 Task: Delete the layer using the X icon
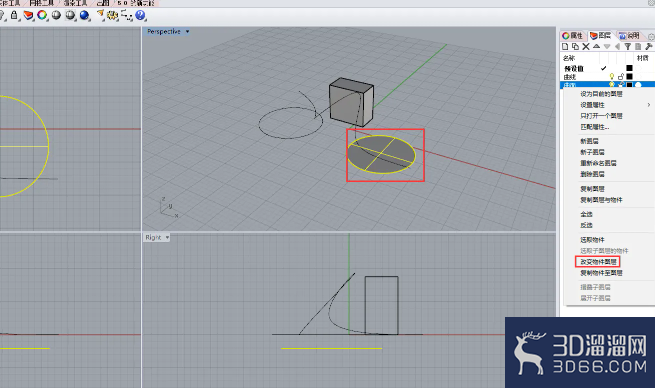pyautogui.click(x=586, y=46)
